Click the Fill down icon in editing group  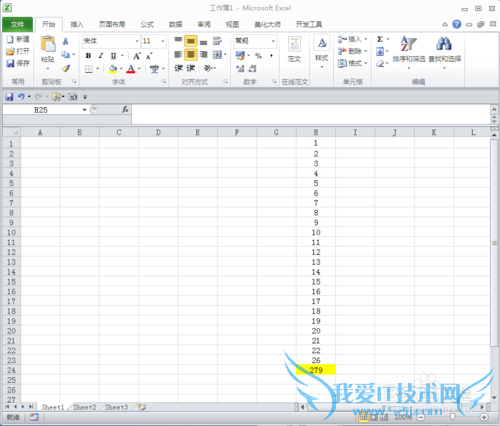[380, 51]
